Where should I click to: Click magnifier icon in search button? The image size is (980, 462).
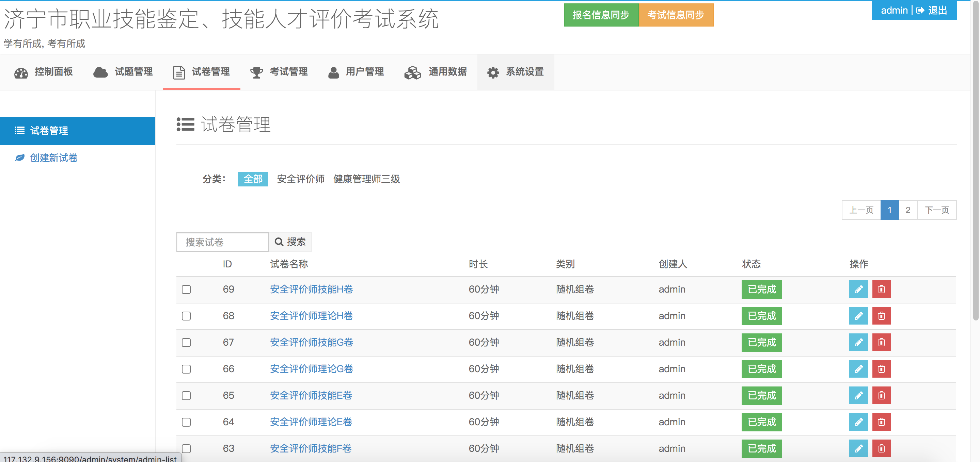279,242
